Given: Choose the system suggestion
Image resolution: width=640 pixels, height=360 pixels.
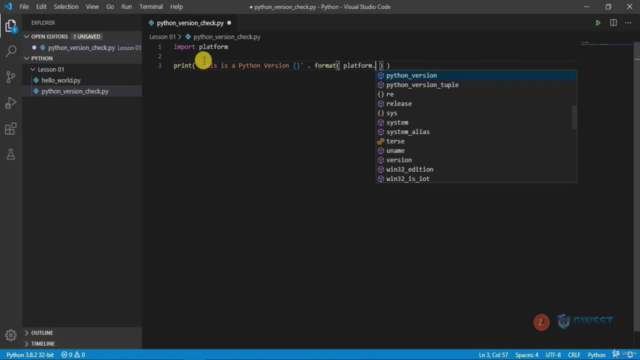Looking at the screenshot, I should (x=476, y=122).
